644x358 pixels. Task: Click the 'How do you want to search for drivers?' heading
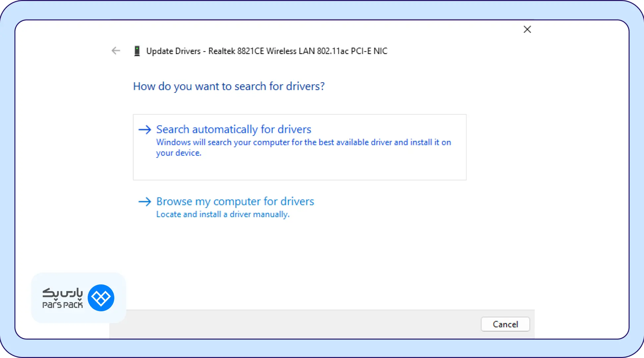pyautogui.click(x=229, y=86)
